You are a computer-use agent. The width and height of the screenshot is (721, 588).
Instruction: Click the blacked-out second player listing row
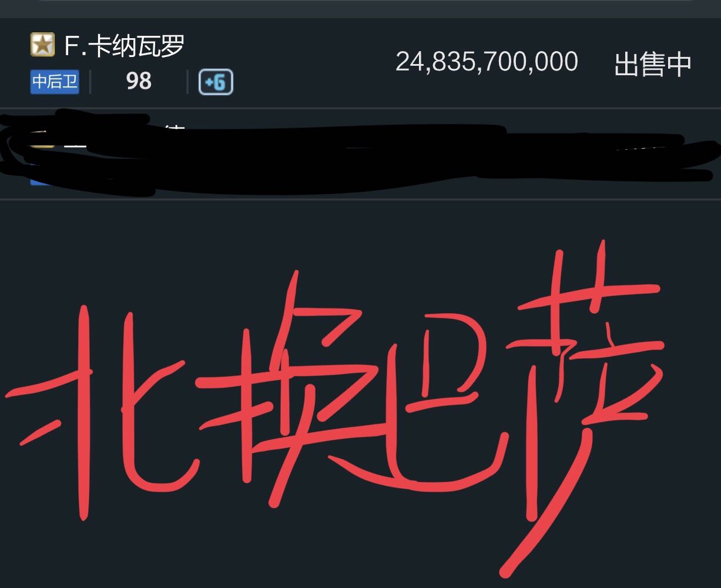[x=360, y=154]
